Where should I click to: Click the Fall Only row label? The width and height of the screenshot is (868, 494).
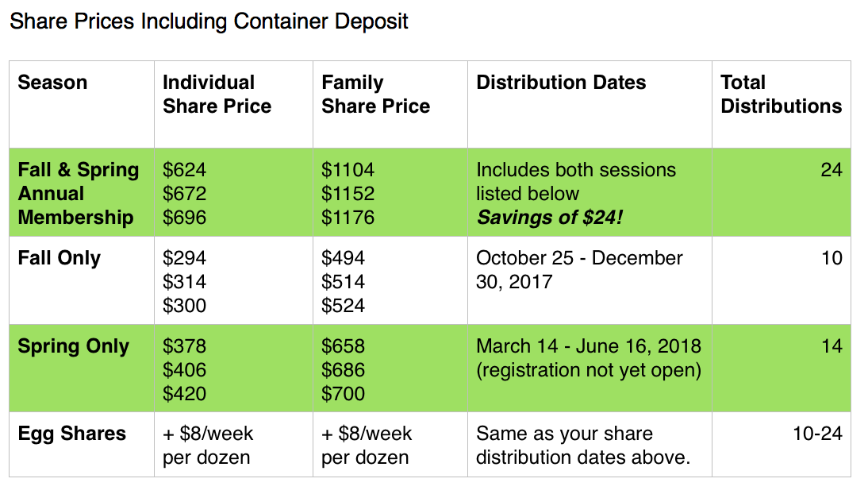coord(60,258)
